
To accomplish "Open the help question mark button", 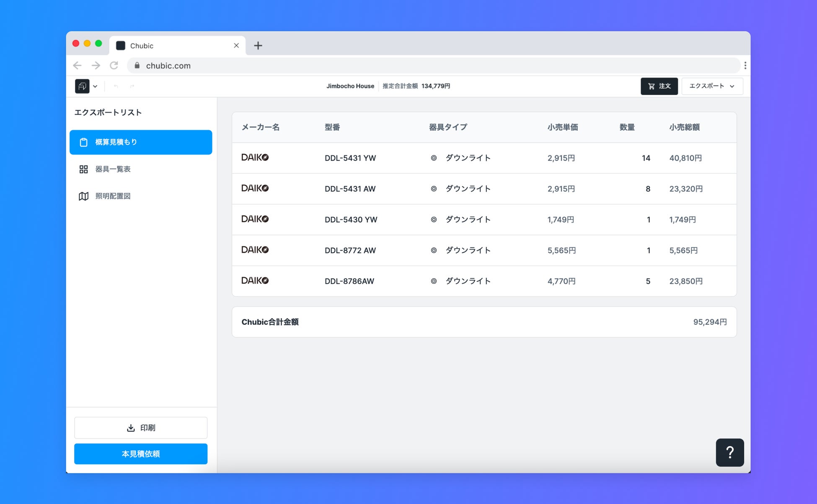I will (729, 453).
